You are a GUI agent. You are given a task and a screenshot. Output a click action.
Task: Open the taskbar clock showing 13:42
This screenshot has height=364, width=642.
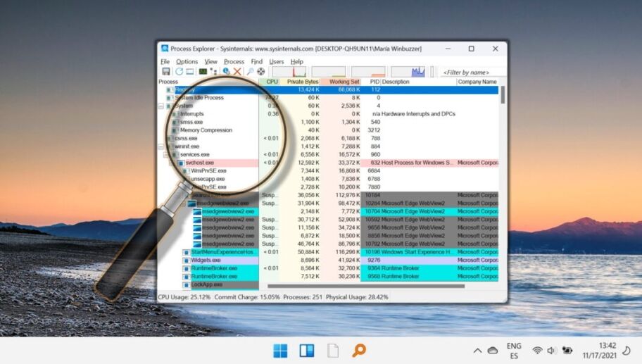click(600, 351)
